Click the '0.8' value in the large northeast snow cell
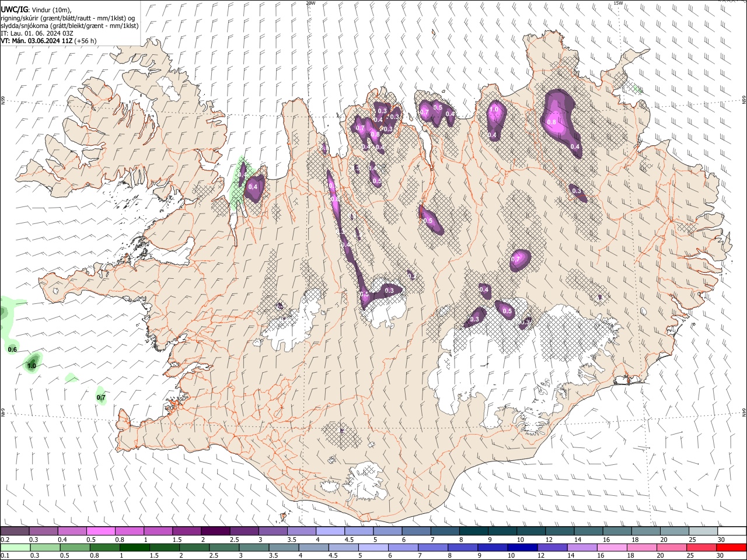 click(552, 122)
